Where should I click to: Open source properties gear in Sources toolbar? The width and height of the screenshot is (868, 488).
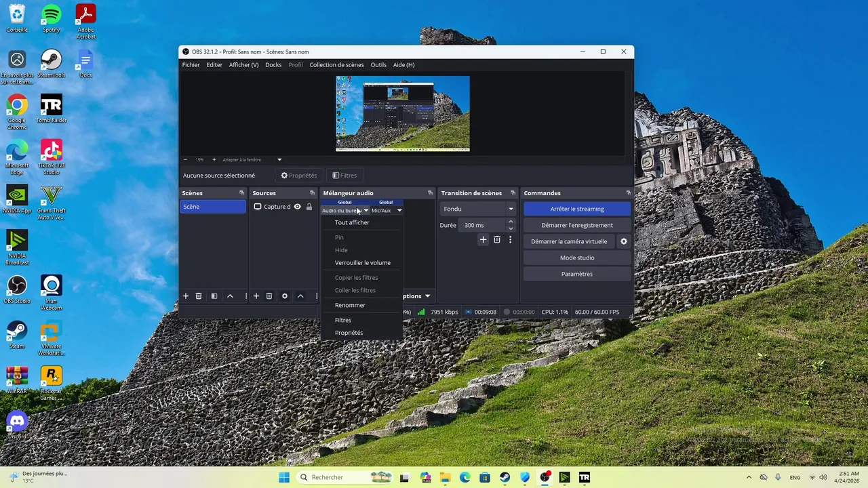285,296
